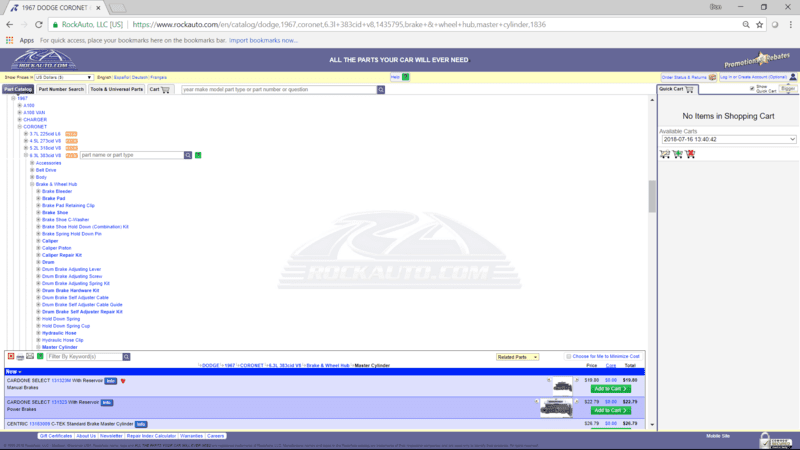The image size is (800, 450).
Task: Click the browser reload icon
Action: click(39, 24)
